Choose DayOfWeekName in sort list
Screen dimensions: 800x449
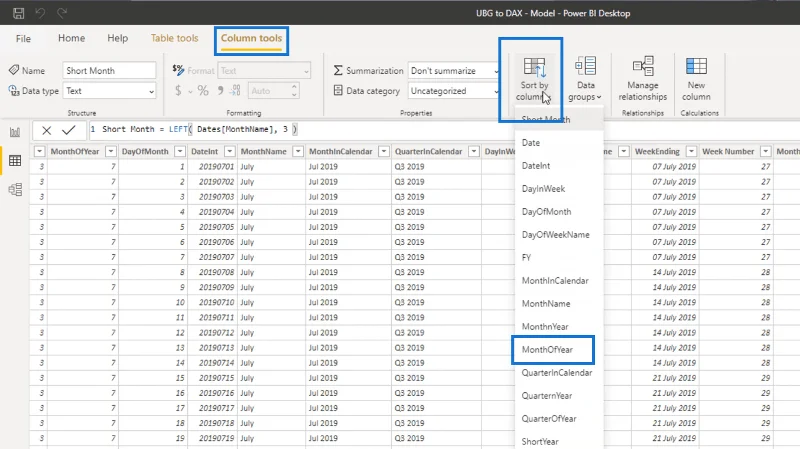pyautogui.click(x=559, y=235)
